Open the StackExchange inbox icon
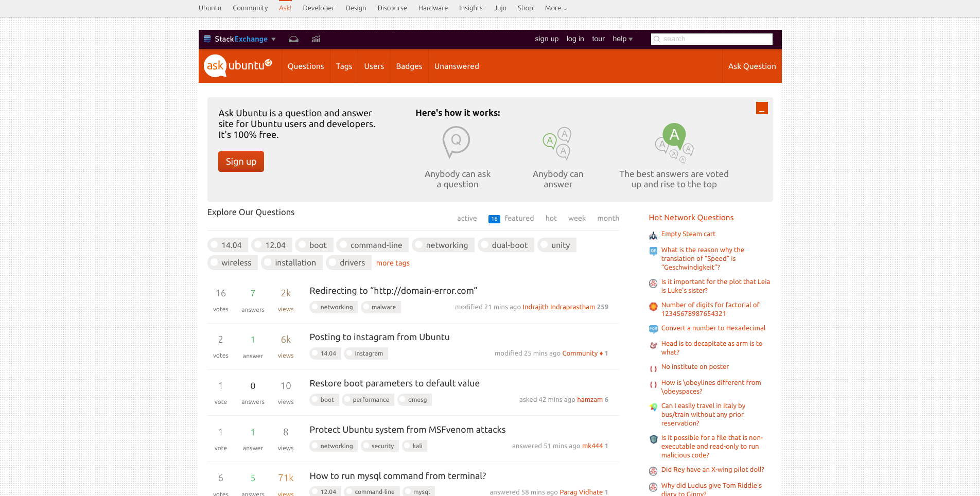Screen dimensions: 980x496 tap(293, 39)
